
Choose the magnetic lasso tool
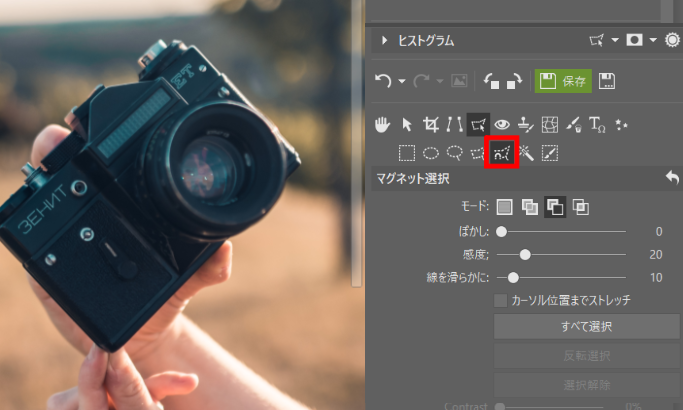(x=502, y=153)
